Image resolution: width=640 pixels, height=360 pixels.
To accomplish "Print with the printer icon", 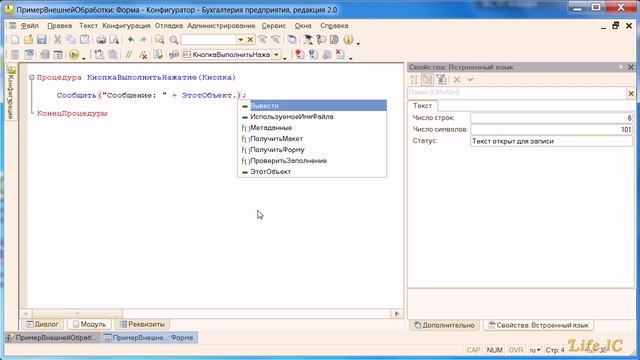I will point(101,40).
